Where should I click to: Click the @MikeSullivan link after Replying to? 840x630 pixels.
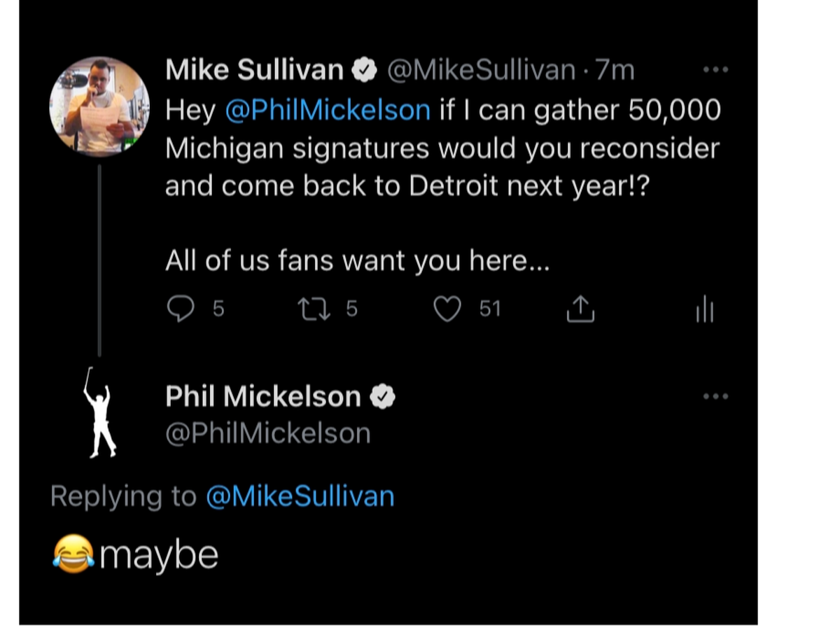click(300, 496)
